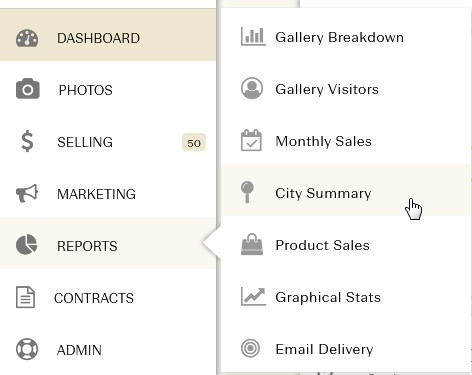Click the Admin lifebuoy icon

point(27,349)
